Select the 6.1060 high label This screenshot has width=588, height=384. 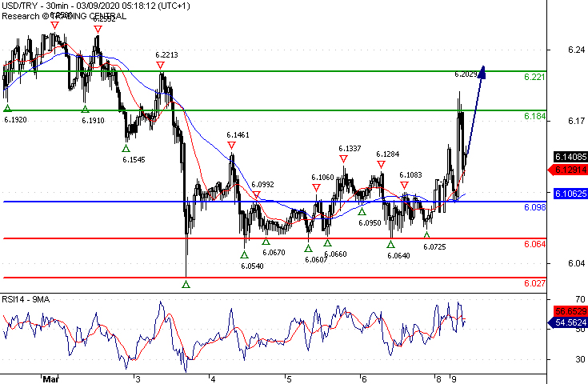click(322, 177)
